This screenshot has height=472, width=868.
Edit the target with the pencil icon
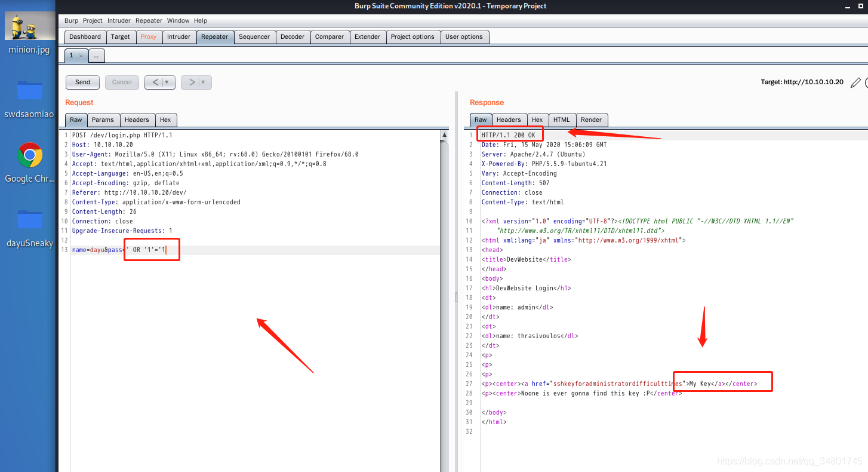click(x=855, y=82)
